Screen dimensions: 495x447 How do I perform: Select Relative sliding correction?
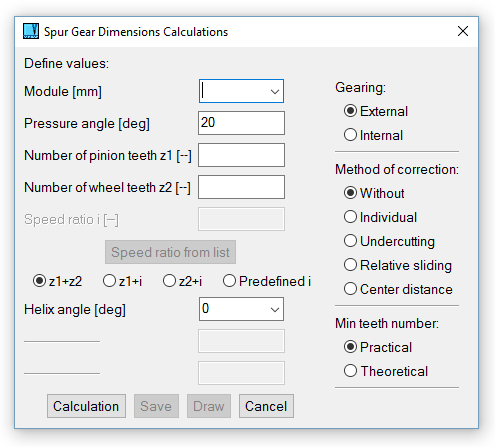point(398,265)
